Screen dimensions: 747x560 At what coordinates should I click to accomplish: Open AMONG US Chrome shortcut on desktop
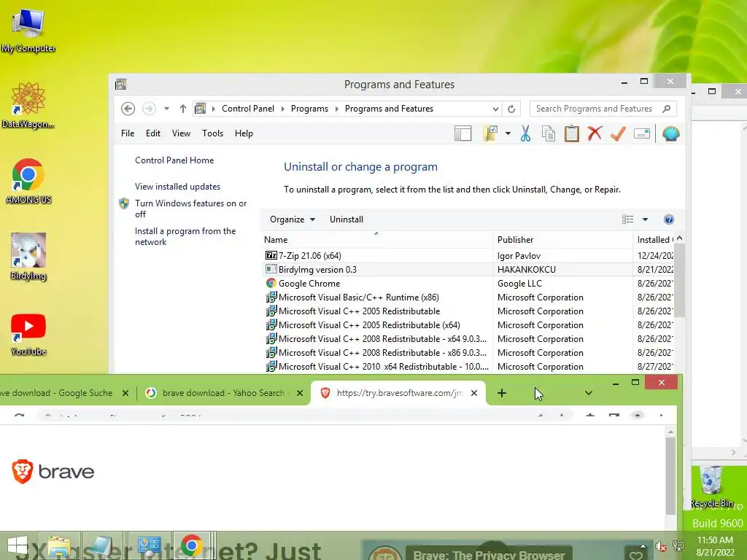click(28, 181)
